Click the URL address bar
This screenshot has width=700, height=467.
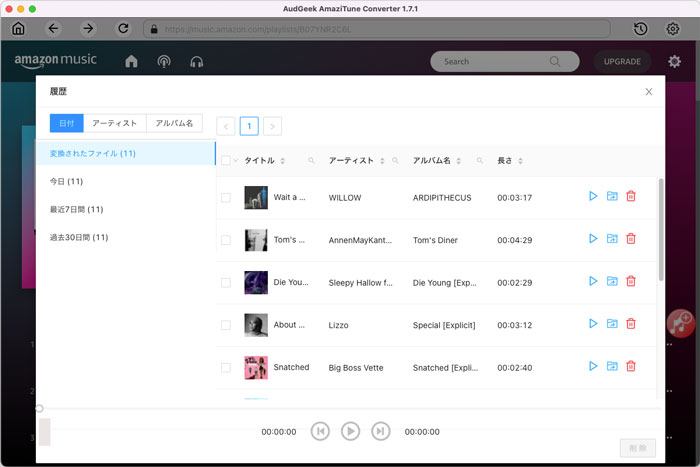(x=377, y=29)
